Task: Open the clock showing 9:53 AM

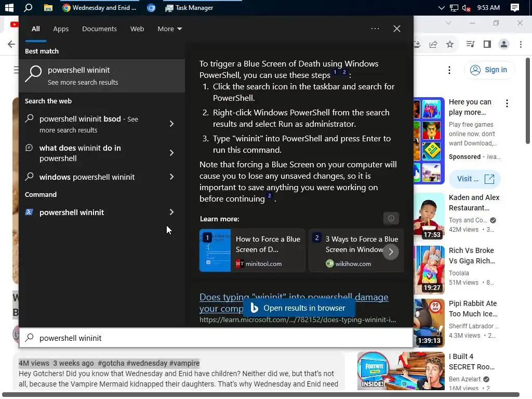Action: click(x=488, y=7)
